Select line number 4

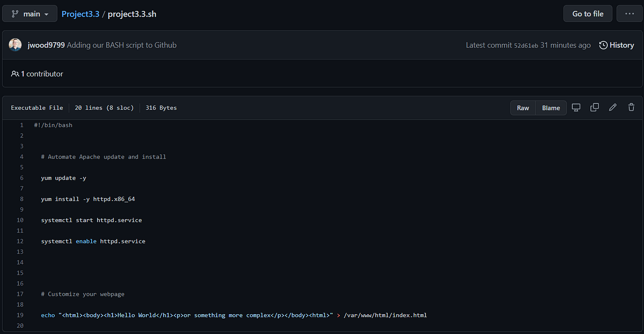[x=21, y=157]
